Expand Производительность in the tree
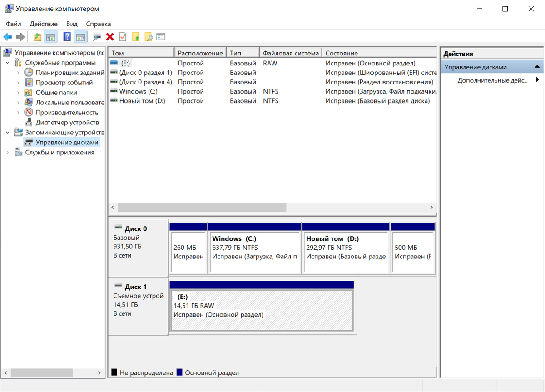 (18, 113)
